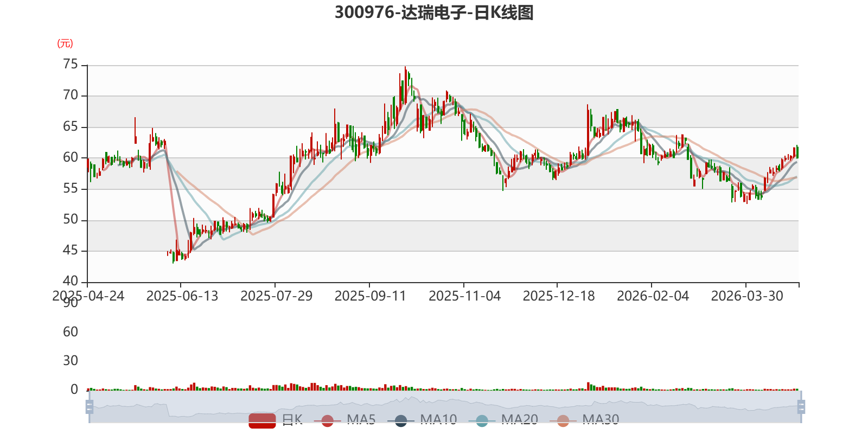The height and width of the screenshot is (434, 868).
Task: Select the 2025-06-13 date axis label
Action: click(x=182, y=296)
